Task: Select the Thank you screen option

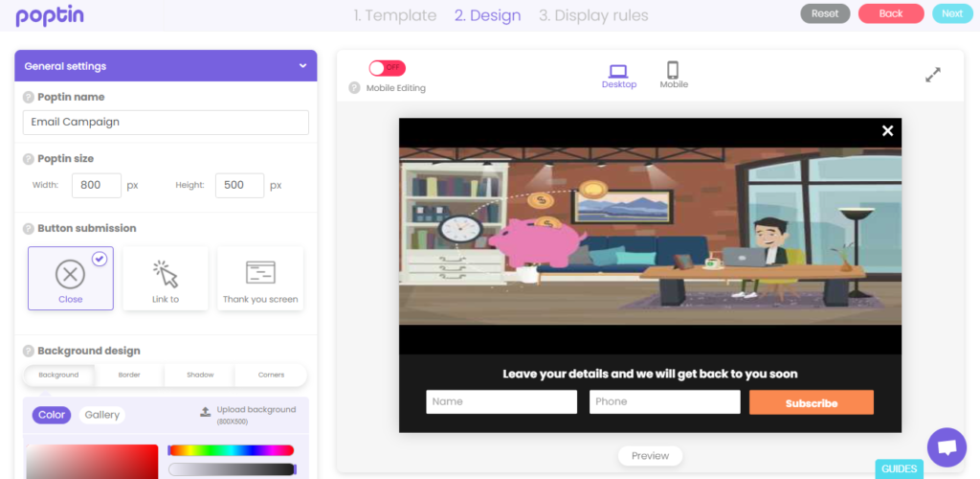Action: [x=260, y=278]
